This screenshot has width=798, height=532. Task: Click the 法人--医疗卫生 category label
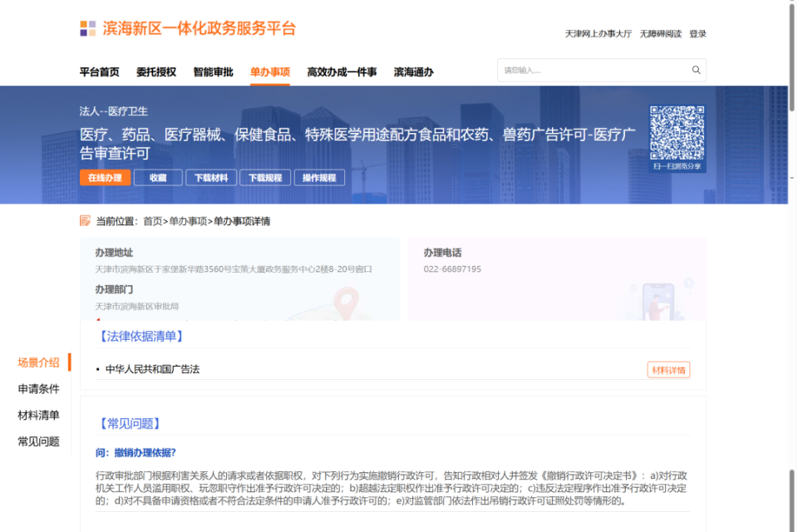click(114, 111)
